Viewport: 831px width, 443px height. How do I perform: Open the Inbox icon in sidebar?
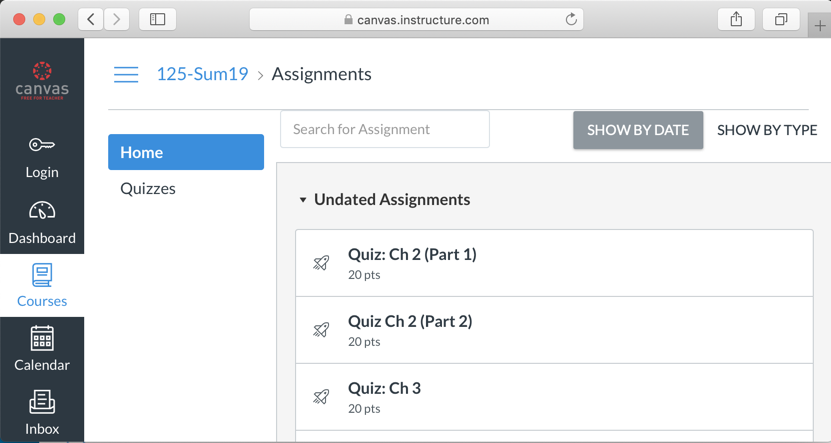[x=42, y=402]
